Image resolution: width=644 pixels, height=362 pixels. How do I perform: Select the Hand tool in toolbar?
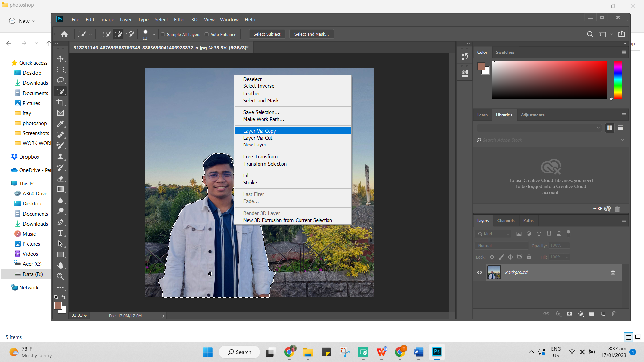pos(61,265)
